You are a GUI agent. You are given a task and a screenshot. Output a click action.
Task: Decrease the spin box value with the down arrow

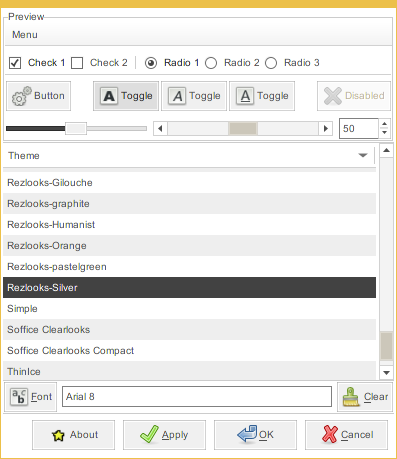click(x=384, y=133)
